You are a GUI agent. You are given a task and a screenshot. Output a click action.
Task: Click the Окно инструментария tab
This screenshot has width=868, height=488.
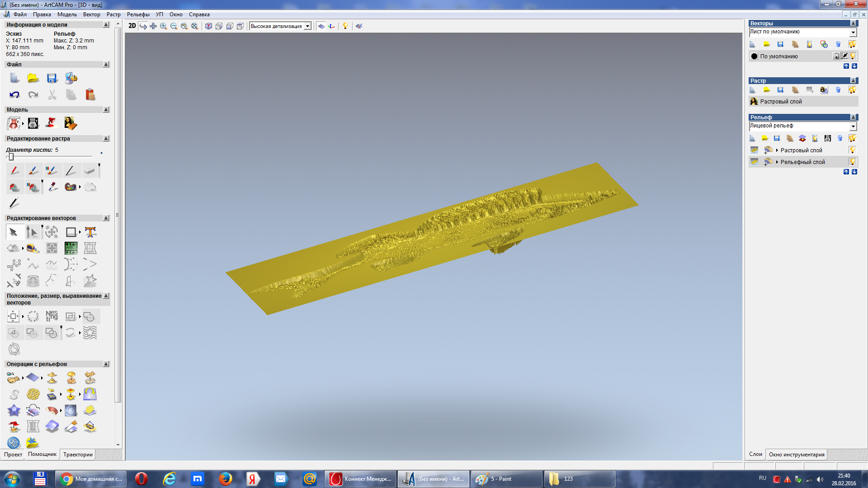(x=796, y=455)
